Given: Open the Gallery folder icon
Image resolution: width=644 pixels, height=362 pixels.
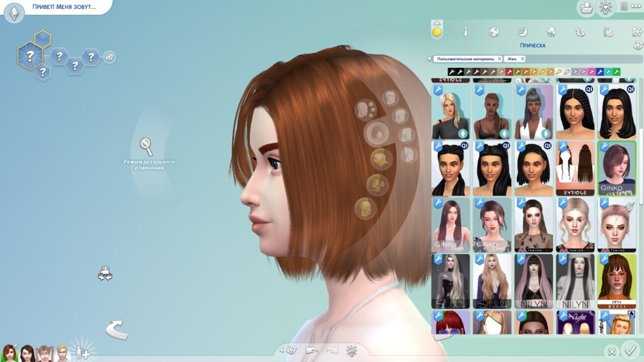Looking at the screenshot, I should click(586, 8).
